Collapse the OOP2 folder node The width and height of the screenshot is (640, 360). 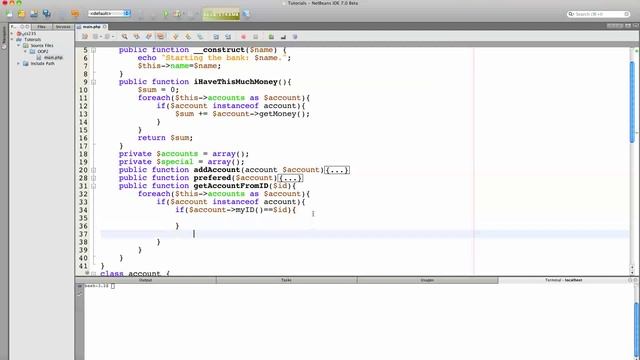(26, 51)
